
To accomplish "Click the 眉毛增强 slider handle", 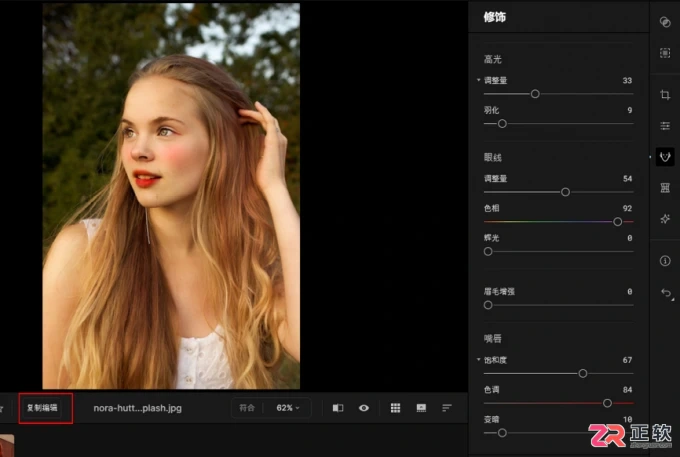I will pyautogui.click(x=488, y=305).
